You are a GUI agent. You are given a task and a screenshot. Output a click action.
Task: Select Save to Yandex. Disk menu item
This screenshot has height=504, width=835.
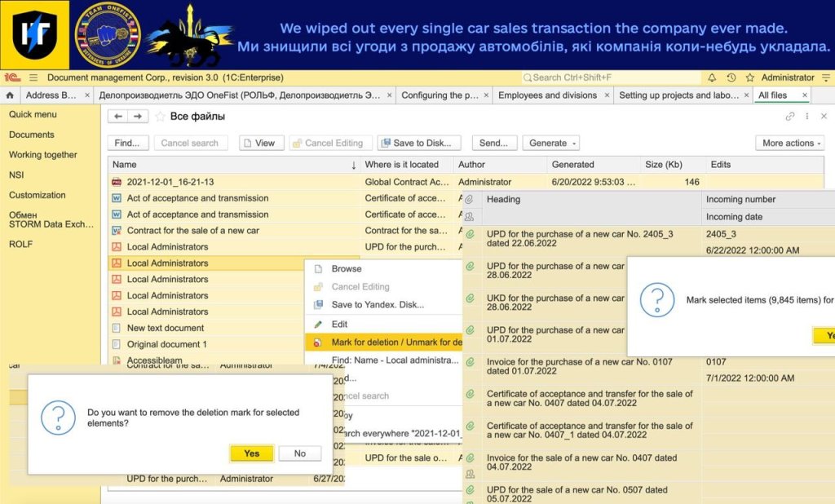pos(378,305)
